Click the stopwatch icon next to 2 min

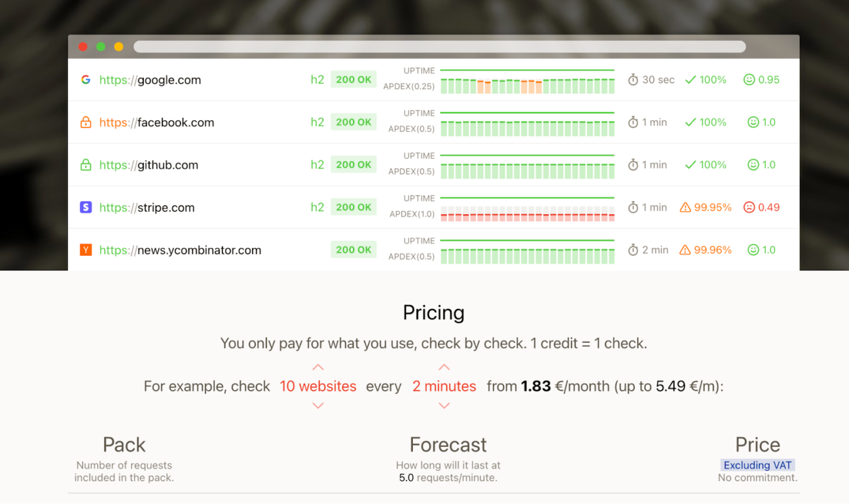click(x=633, y=249)
